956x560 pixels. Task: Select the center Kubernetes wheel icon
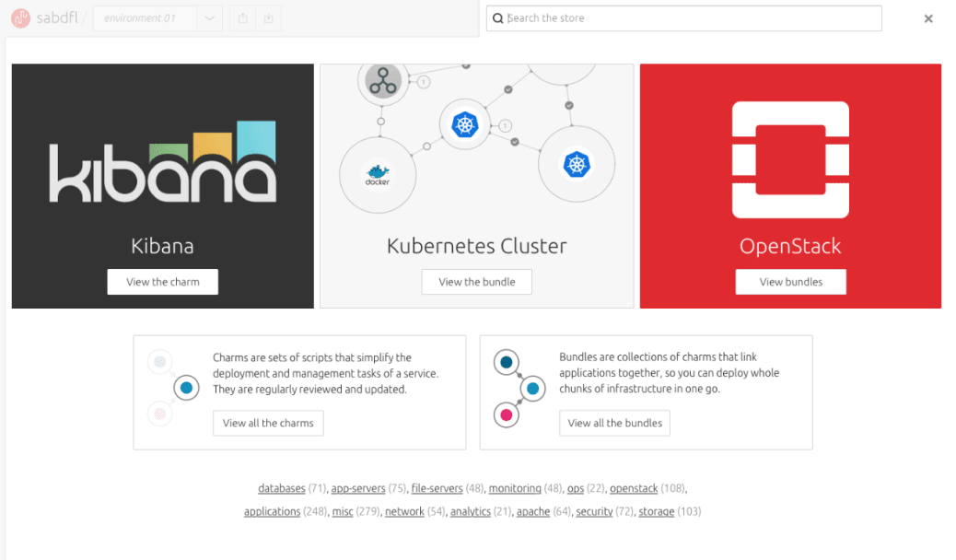pyautogui.click(x=464, y=125)
